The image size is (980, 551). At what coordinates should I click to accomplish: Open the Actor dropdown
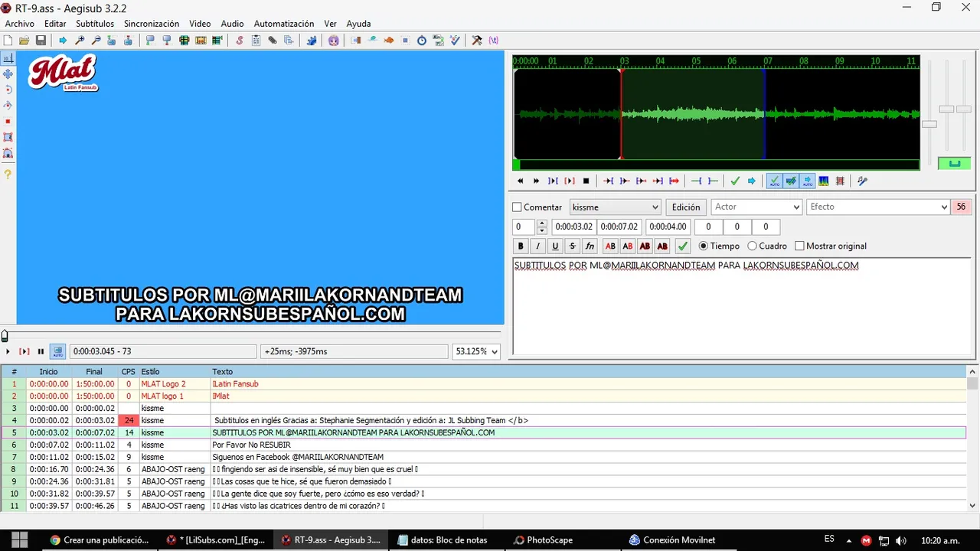(x=756, y=207)
